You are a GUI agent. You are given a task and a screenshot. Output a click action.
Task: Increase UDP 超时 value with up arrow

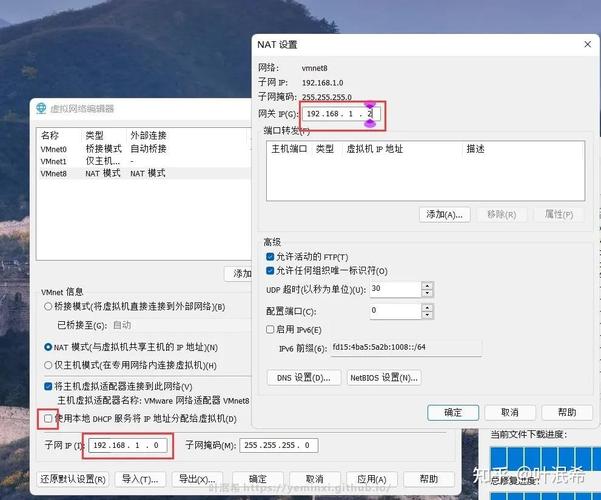coord(427,285)
